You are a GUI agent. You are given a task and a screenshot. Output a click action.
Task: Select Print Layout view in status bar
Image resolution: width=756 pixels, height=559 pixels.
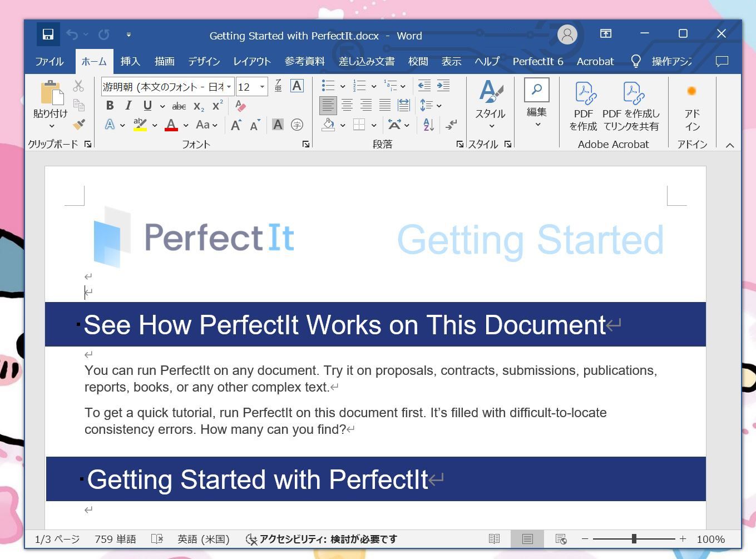tap(527, 539)
